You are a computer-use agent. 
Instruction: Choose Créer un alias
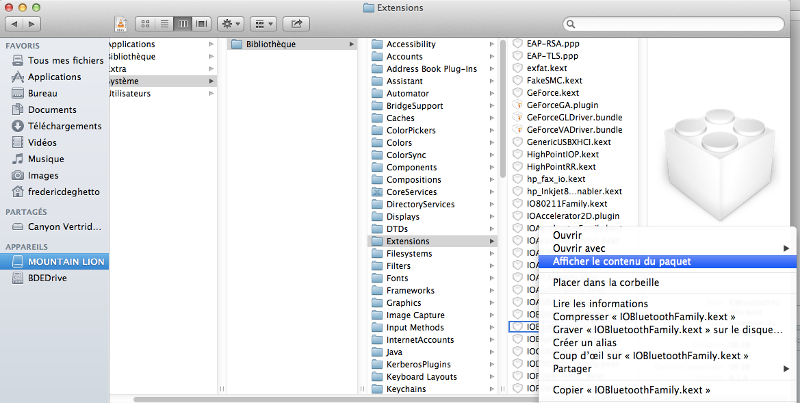[x=669, y=343]
